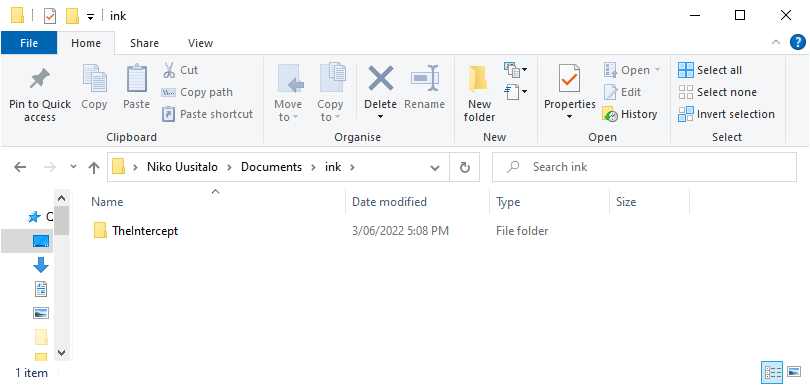The height and width of the screenshot is (385, 810).
Task: Open Properties via checkmark icon
Action: (x=569, y=79)
